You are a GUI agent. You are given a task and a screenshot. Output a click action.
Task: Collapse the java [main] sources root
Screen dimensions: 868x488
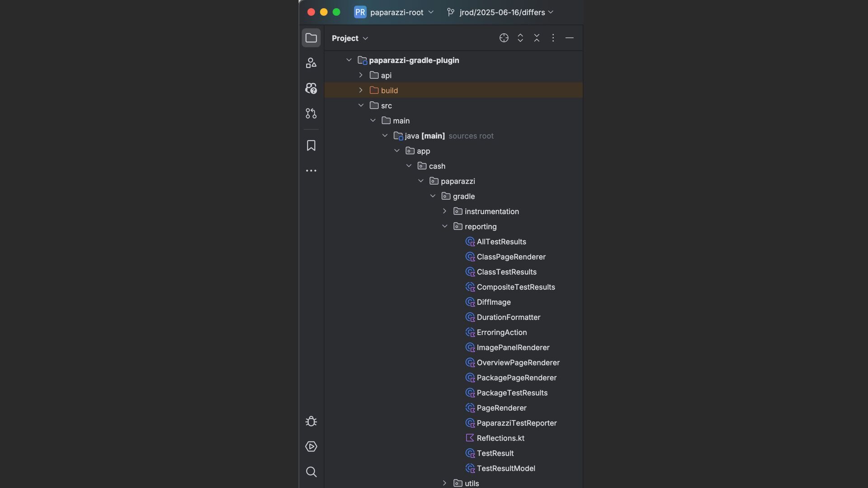pos(385,136)
